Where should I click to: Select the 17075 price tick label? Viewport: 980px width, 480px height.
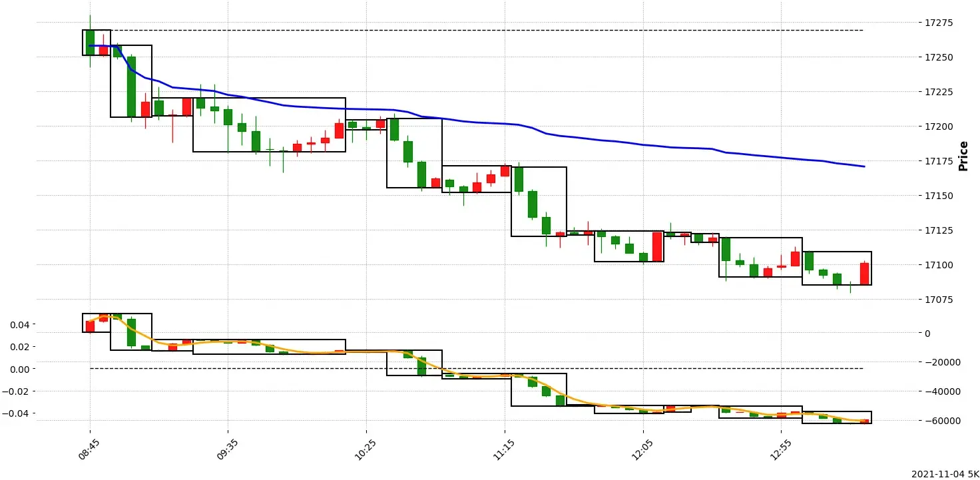pos(939,300)
